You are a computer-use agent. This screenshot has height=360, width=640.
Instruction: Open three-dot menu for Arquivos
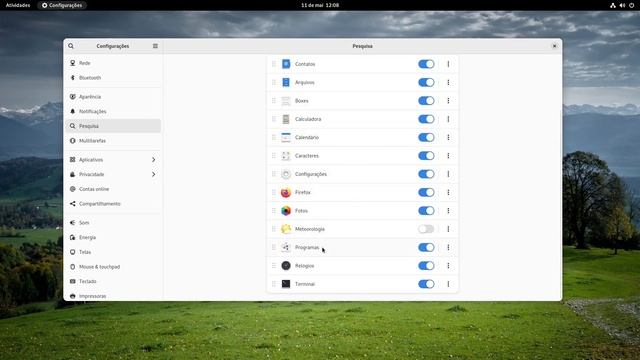[448, 82]
